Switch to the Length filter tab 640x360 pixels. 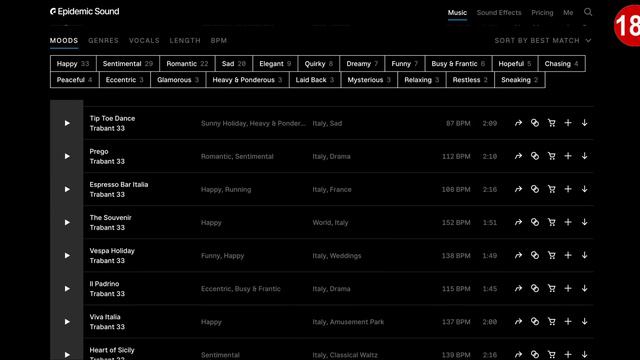point(185,40)
